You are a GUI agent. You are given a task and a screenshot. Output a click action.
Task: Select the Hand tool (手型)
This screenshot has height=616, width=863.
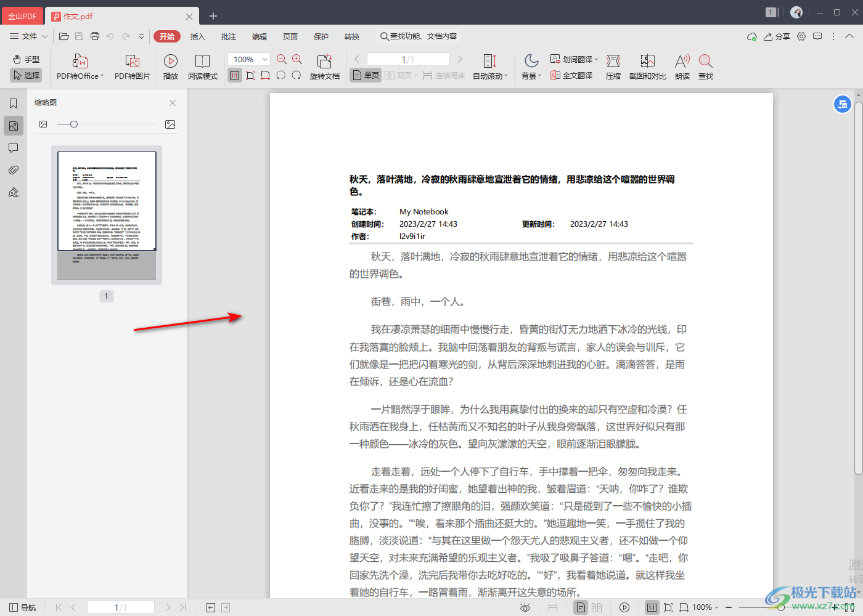26,59
